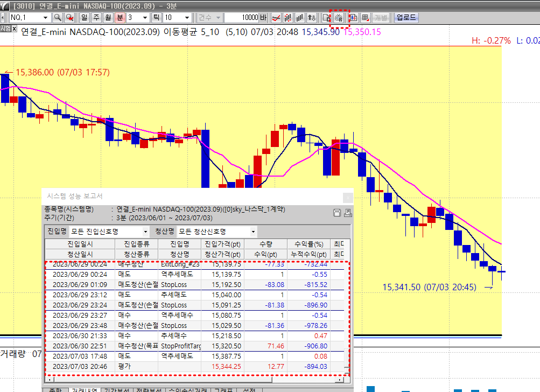
Task: Close the 시스템 성능 보고서 panel
Action: pyautogui.click(x=347, y=197)
